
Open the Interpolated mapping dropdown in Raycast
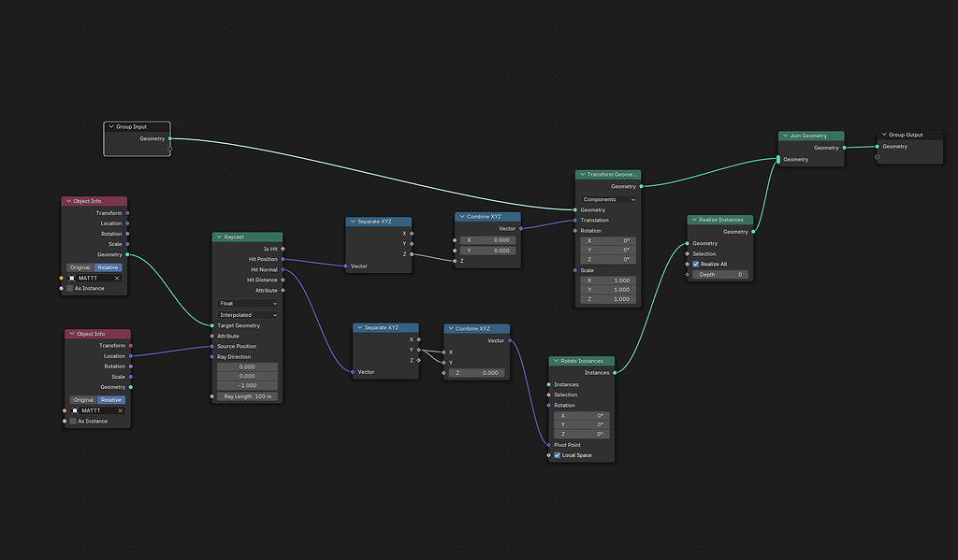[x=247, y=315]
